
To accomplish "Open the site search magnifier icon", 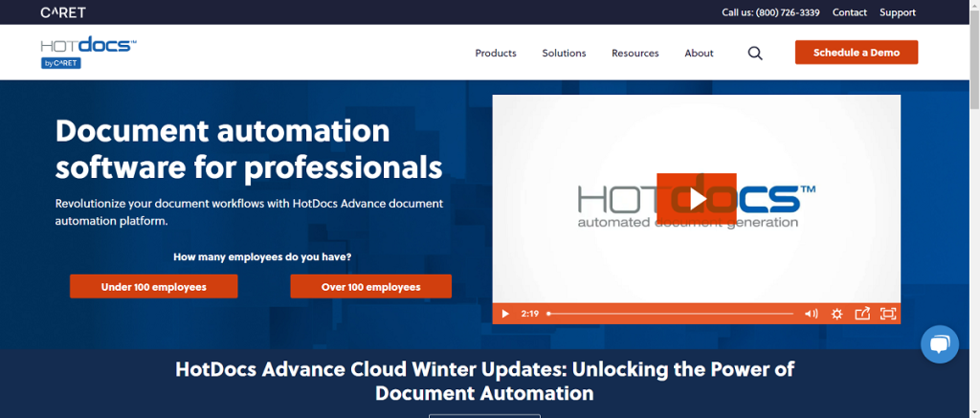I will click(755, 54).
